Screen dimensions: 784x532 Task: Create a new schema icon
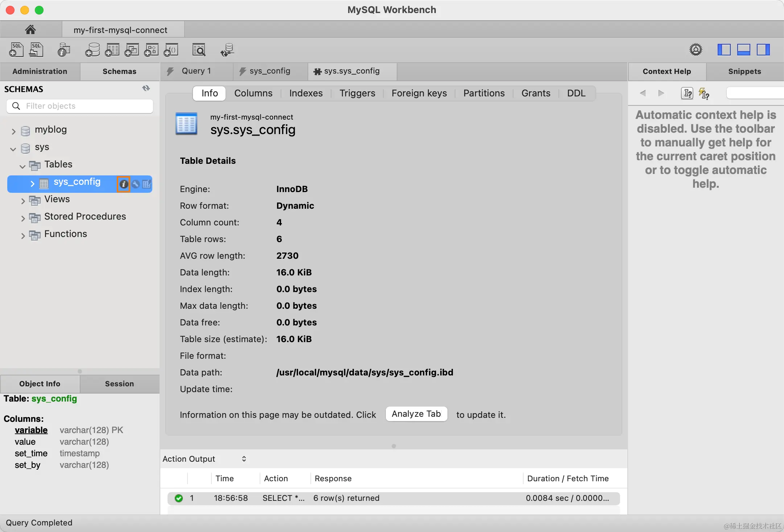click(92, 50)
